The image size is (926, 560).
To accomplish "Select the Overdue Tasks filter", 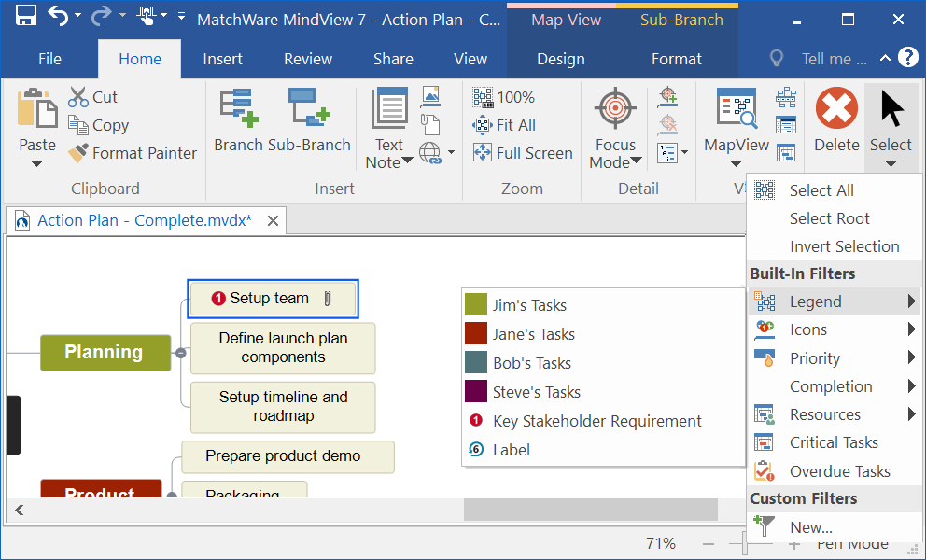I will tap(834, 471).
